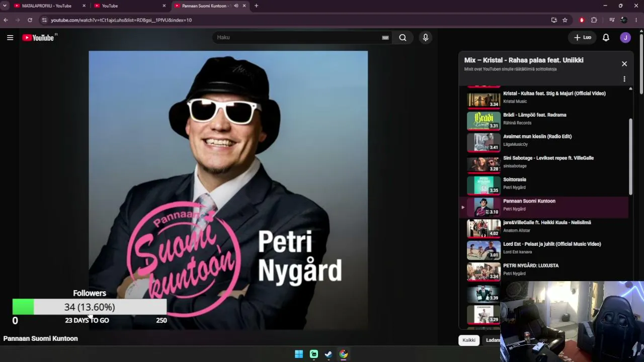The width and height of the screenshot is (644, 362).
Task: Click the Mix – Kristal - Rahaa palaa heading
Action: point(524,60)
